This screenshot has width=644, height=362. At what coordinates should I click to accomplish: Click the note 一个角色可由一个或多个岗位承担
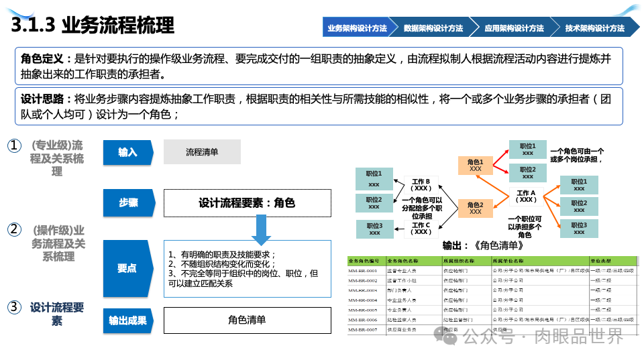(x=577, y=156)
